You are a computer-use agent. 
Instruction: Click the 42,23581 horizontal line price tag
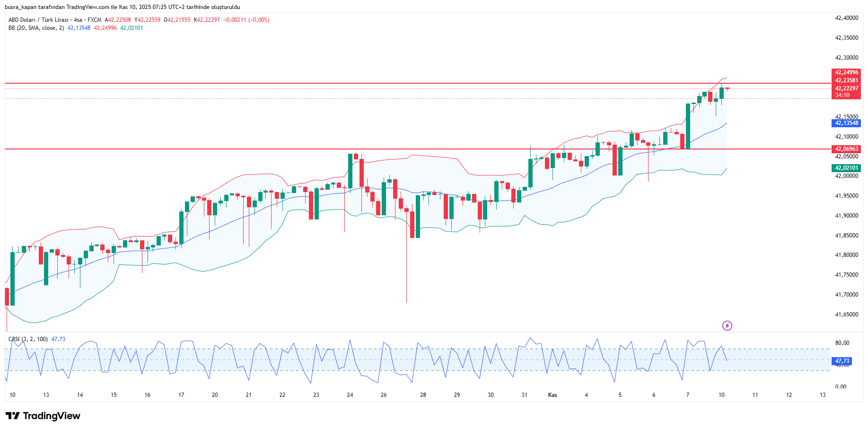tap(846, 80)
